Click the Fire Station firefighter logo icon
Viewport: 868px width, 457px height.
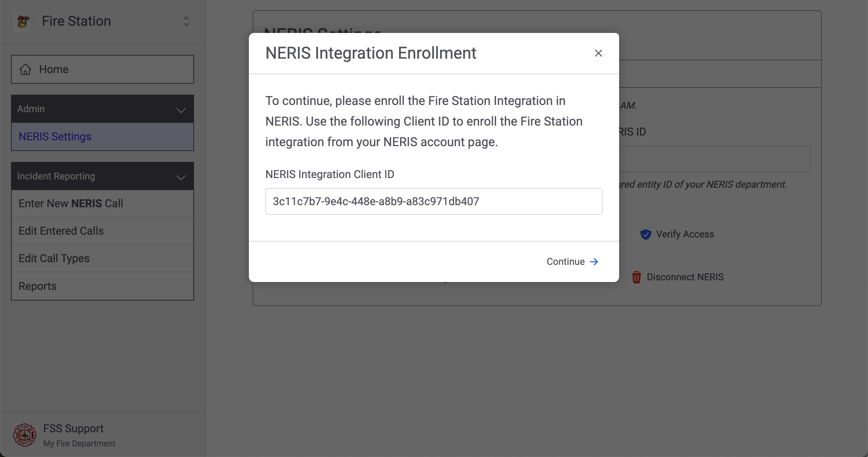click(x=23, y=21)
